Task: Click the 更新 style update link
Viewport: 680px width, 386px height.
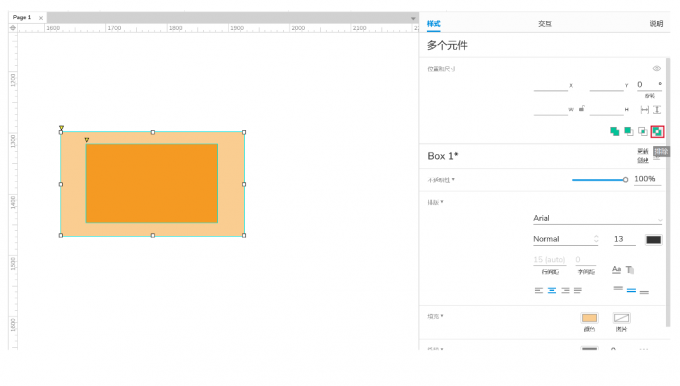Action: [x=643, y=151]
